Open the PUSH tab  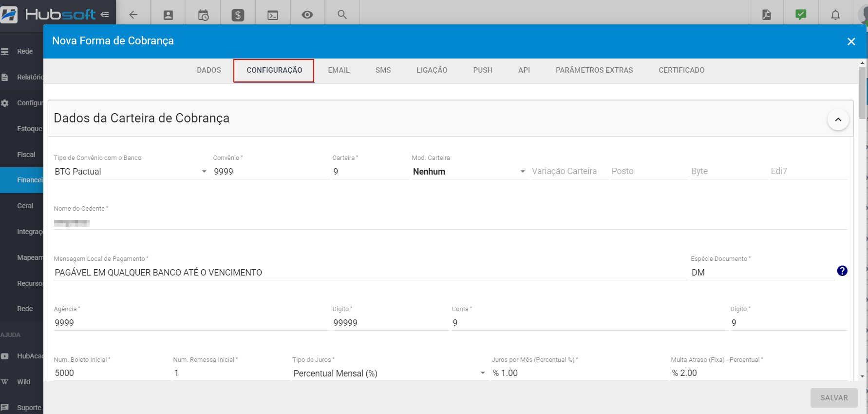coord(483,70)
